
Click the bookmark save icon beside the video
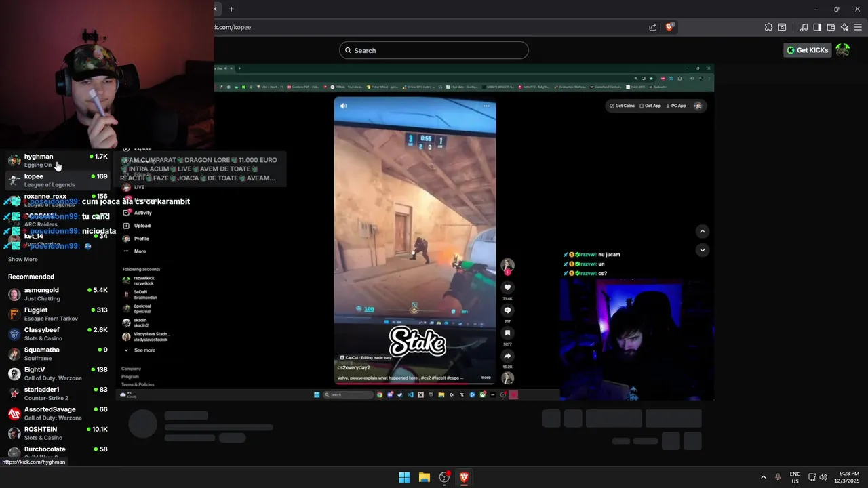coord(507,333)
